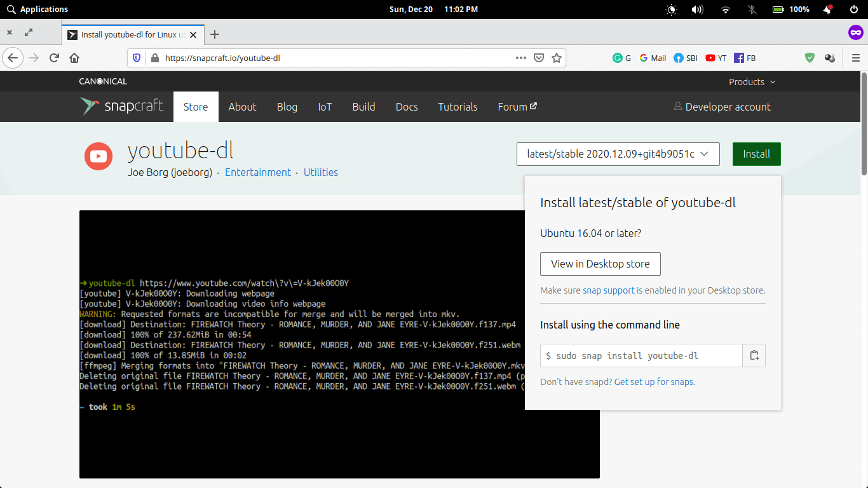
Task: Open the Entertainment category link
Action: pyautogui.click(x=258, y=172)
